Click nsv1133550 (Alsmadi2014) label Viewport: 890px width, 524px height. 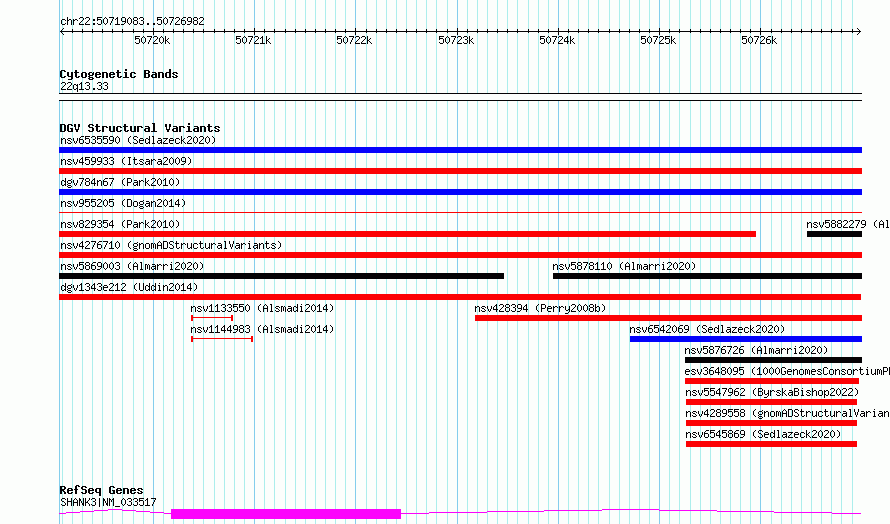pyautogui.click(x=262, y=308)
